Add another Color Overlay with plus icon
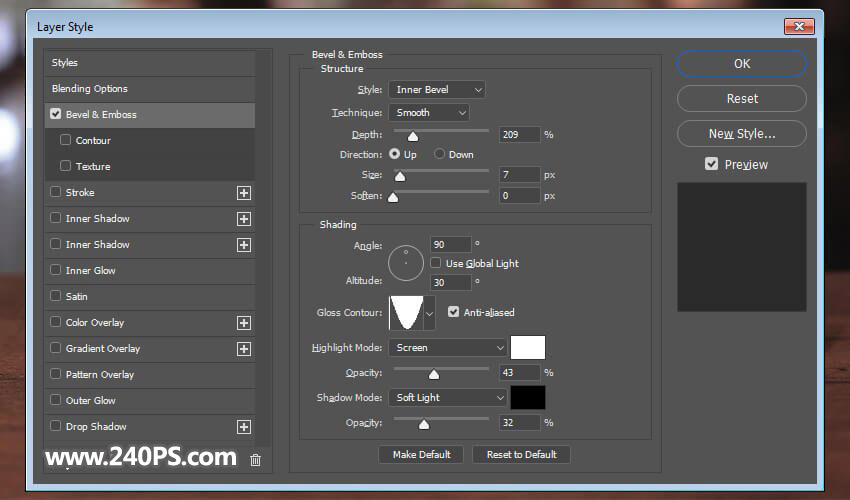850x500 pixels. coord(244,323)
